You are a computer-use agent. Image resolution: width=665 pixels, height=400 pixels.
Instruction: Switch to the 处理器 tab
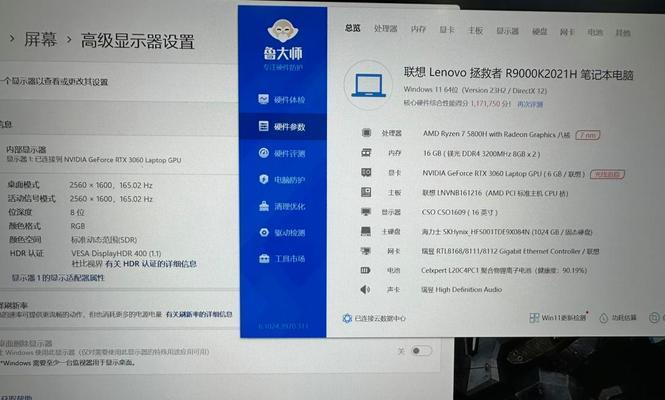coord(386,29)
